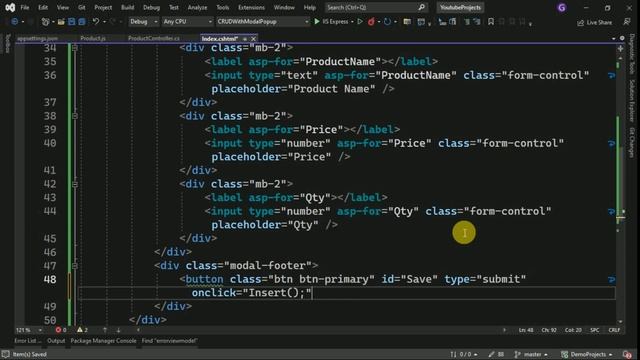Click the search magnifier icon

[x=421, y=7]
